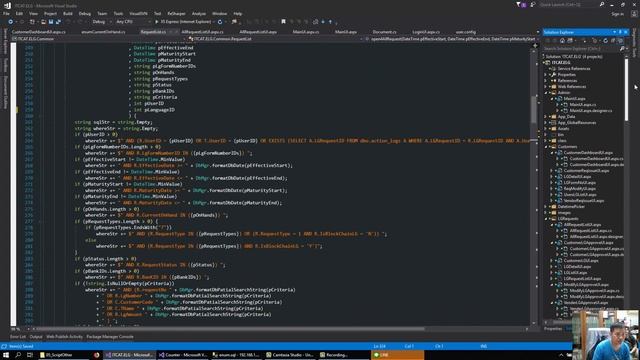
Task: Switch to the CustomerDashboardUI.aspx.cs tab
Action: pyautogui.click(x=38, y=32)
